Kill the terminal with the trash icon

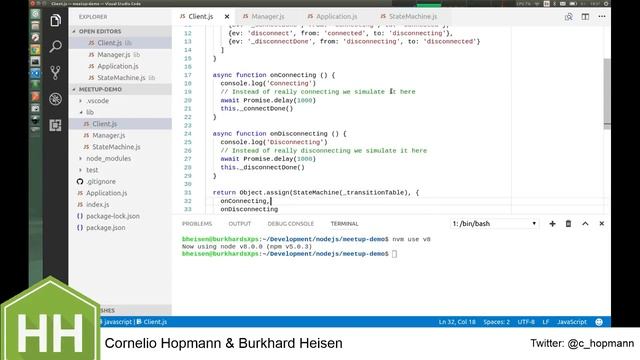pos(568,224)
